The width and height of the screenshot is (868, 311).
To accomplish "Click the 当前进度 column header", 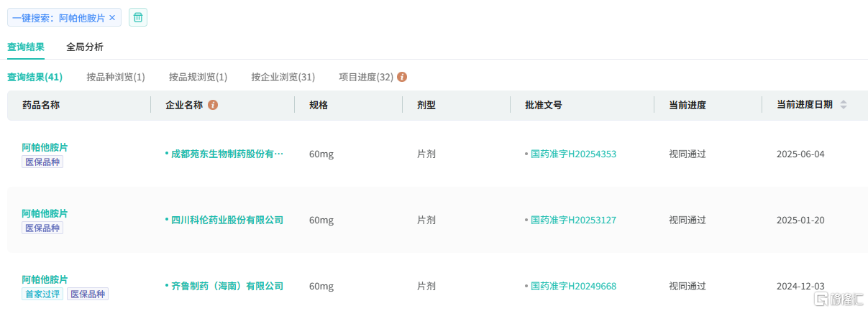I will pos(687,105).
